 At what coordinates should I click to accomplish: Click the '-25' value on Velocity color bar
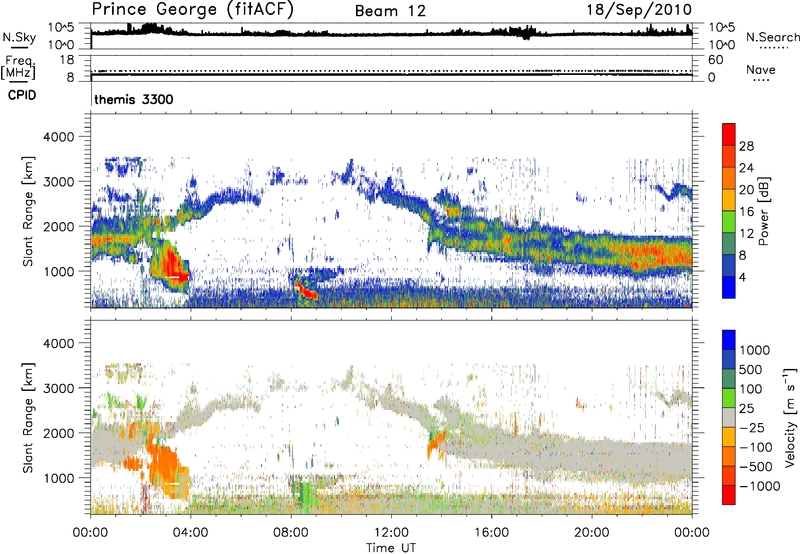pos(752,428)
